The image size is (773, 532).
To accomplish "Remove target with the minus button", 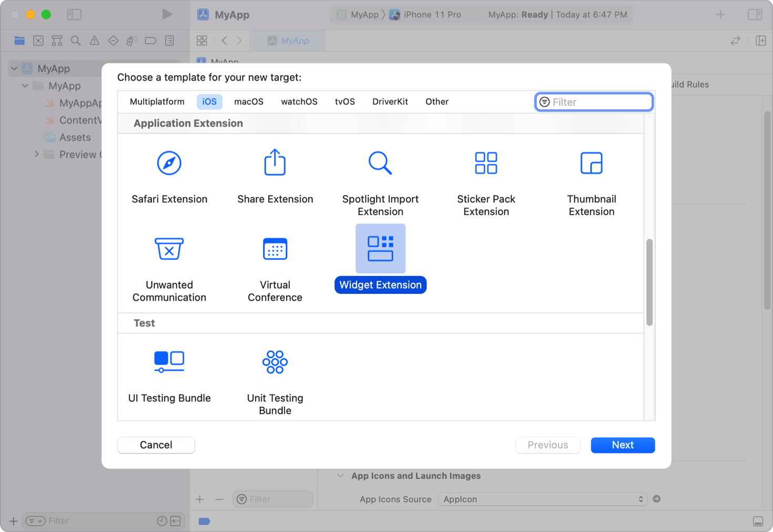I will (x=219, y=499).
